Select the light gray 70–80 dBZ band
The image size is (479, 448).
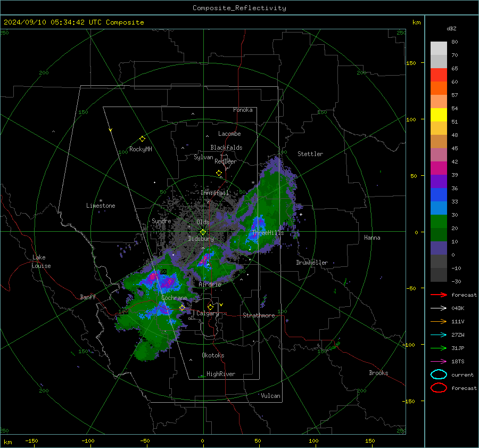[x=439, y=48]
